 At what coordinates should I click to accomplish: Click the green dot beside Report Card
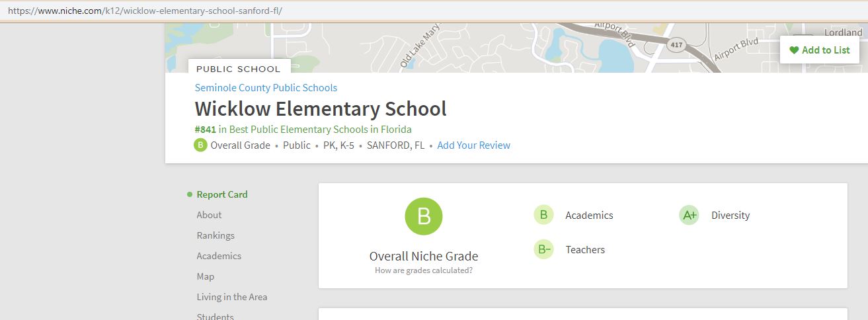(190, 194)
